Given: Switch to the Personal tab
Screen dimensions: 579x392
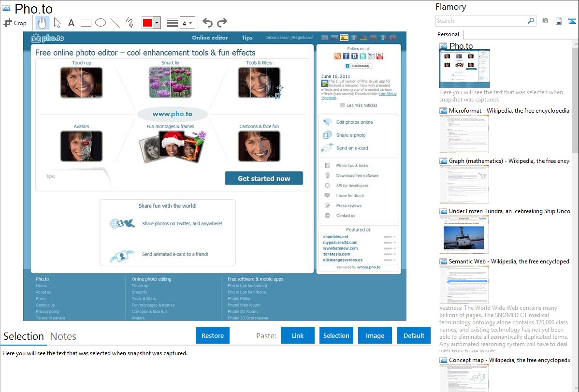Looking at the screenshot, I should pos(449,34).
